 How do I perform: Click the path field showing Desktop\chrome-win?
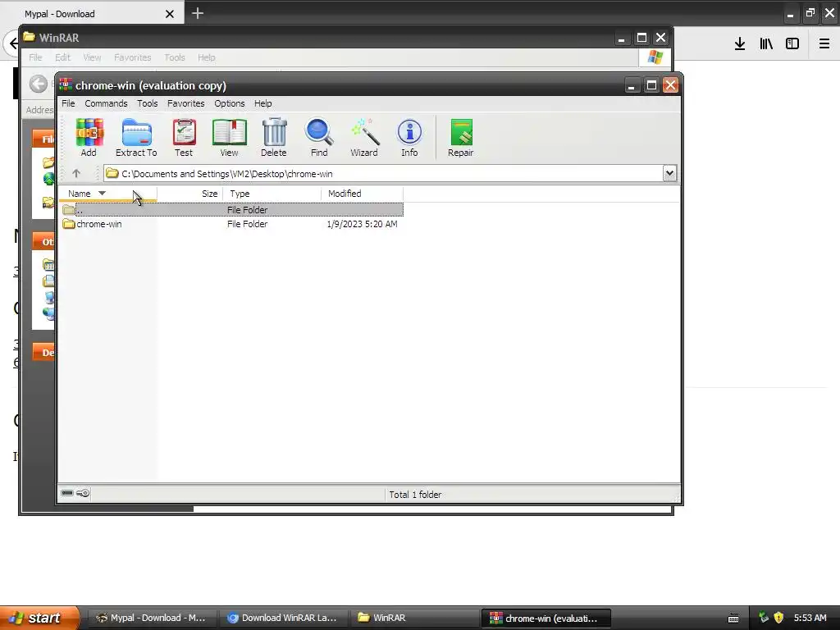383,174
